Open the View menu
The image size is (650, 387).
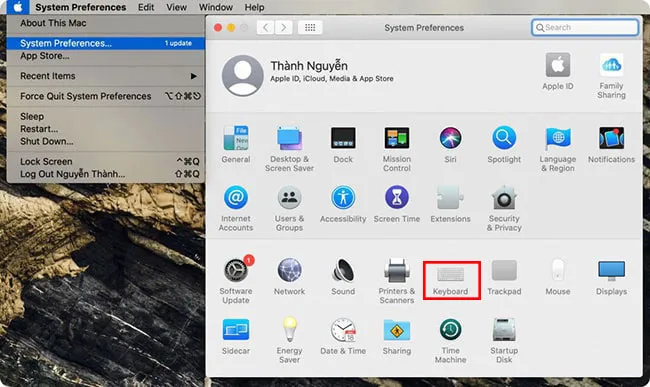click(x=176, y=7)
